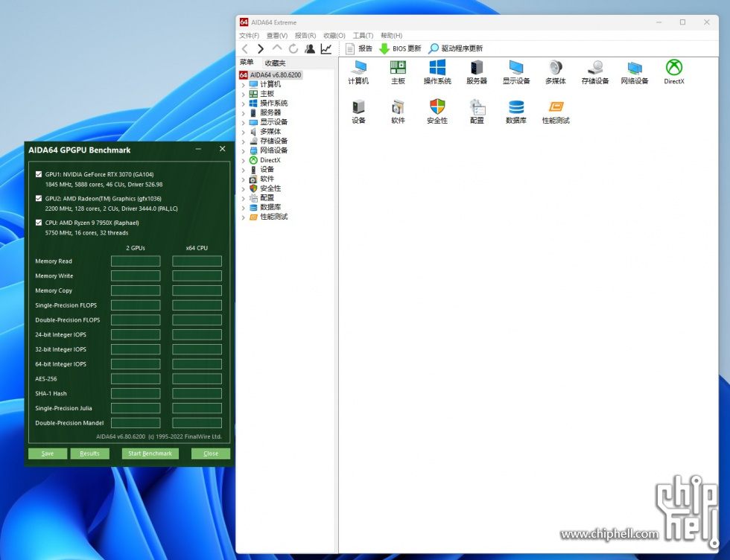This screenshot has height=560, width=730.
Task: Uncheck GPU2 AMD Radeon Graphics checkbox
Action: (39, 198)
